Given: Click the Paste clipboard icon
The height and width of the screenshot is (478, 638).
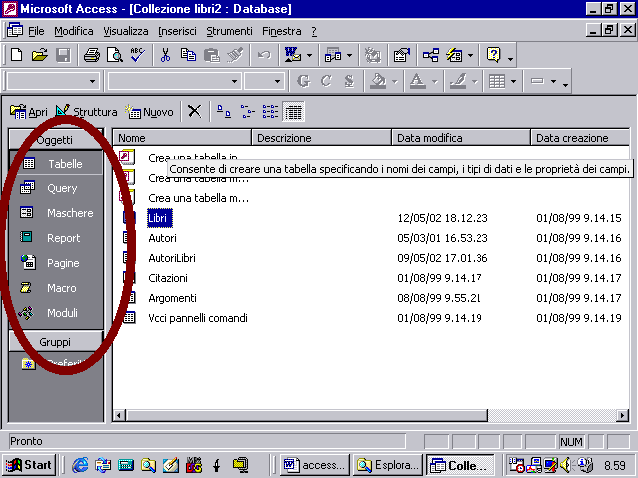Looking at the screenshot, I should click(212, 55).
